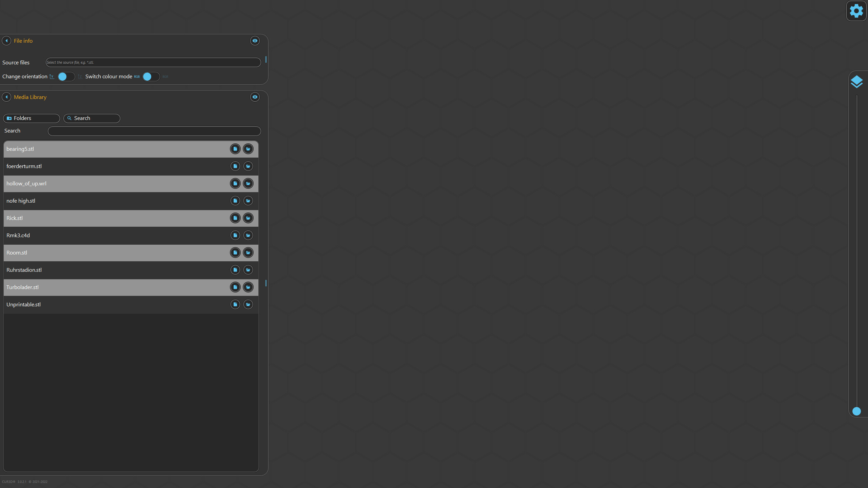Click the layers icon on the right edge
Screen dimensions: 868x488
pyautogui.click(x=857, y=81)
